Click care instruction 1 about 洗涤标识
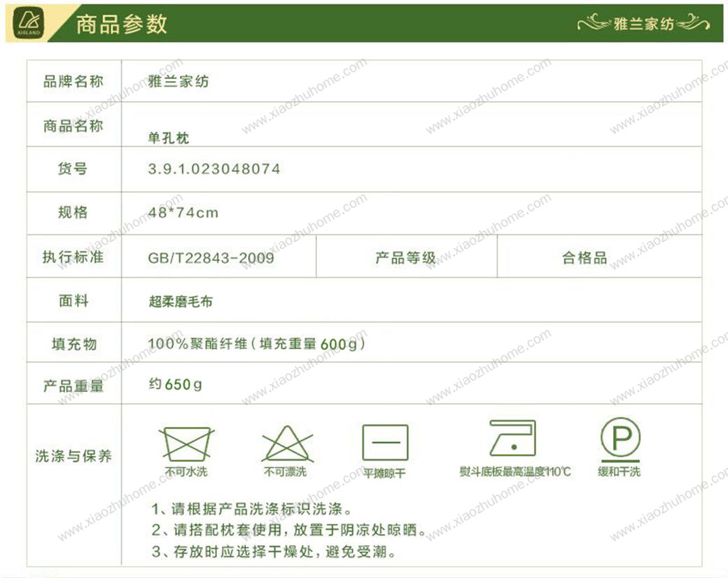 [251, 509]
